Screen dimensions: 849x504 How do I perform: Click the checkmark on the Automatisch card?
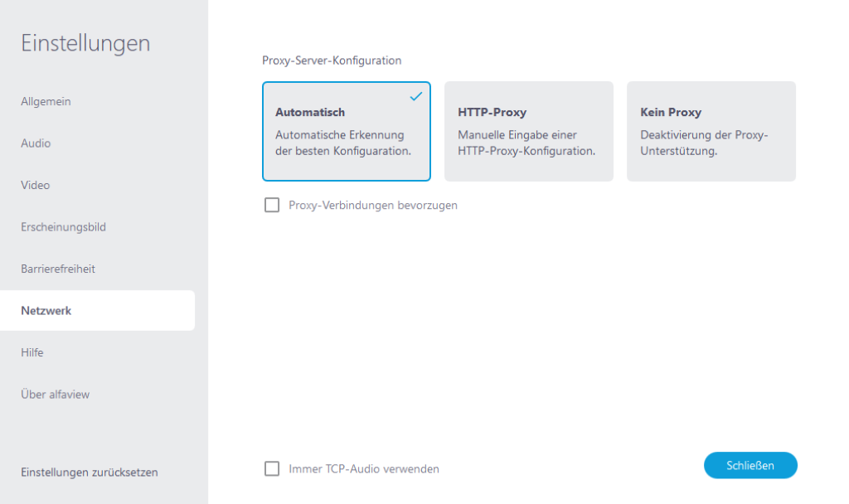[x=415, y=97]
